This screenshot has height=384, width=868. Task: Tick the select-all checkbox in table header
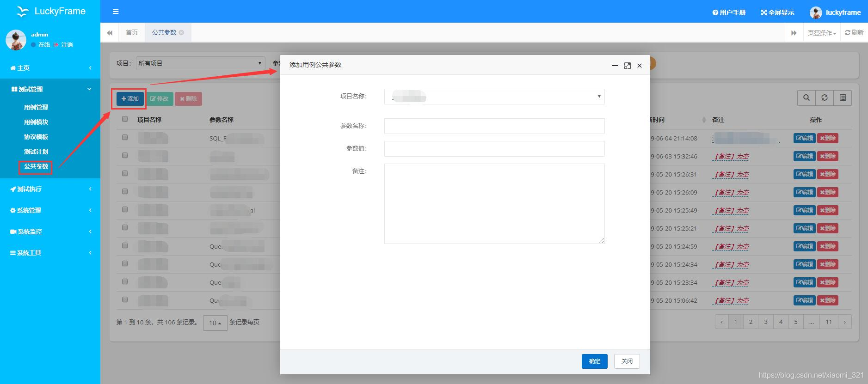pos(125,119)
